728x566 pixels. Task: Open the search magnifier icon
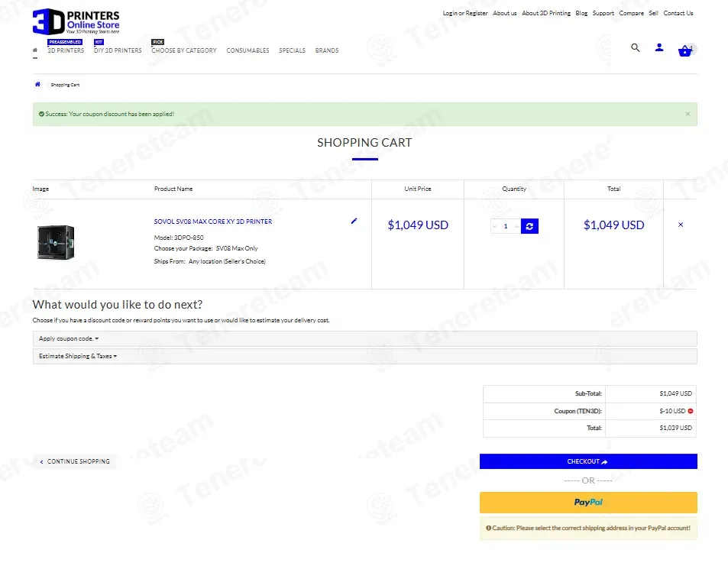pyautogui.click(x=635, y=47)
